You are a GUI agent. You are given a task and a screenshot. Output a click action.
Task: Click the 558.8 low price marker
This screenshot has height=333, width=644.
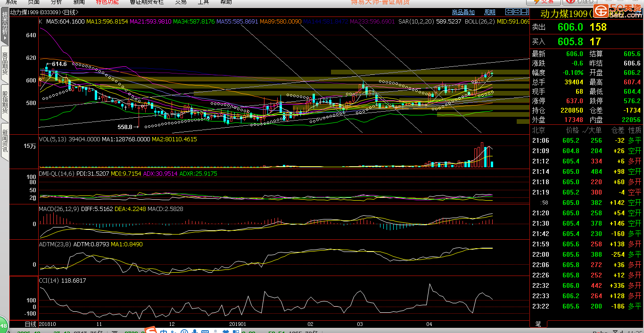tap(125, 127)
